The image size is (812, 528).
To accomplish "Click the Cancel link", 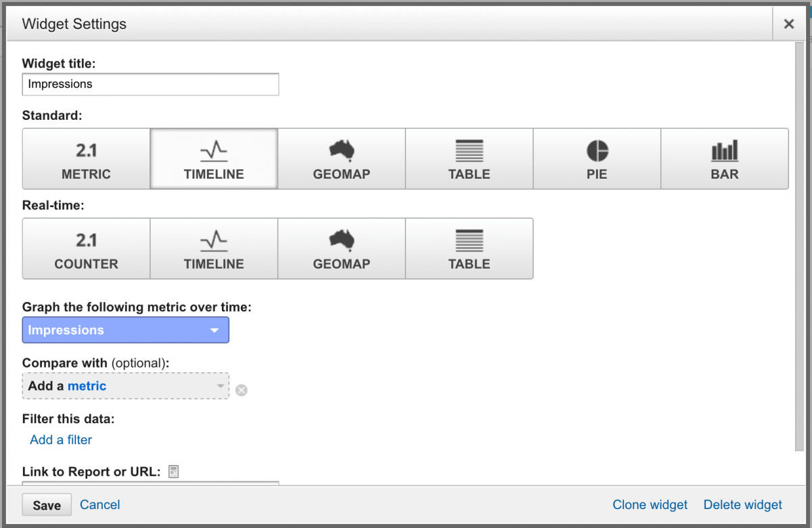I will [x=100, y=504].
